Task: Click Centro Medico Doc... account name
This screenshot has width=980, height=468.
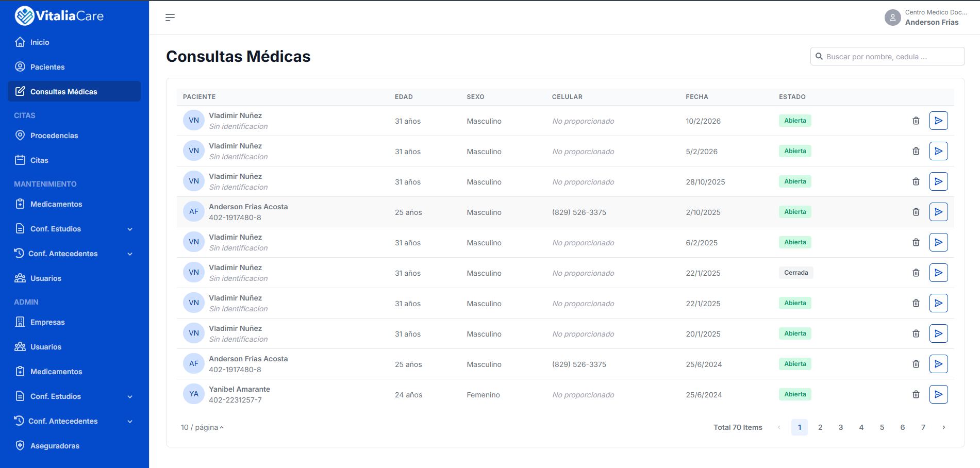Action: 936,12
